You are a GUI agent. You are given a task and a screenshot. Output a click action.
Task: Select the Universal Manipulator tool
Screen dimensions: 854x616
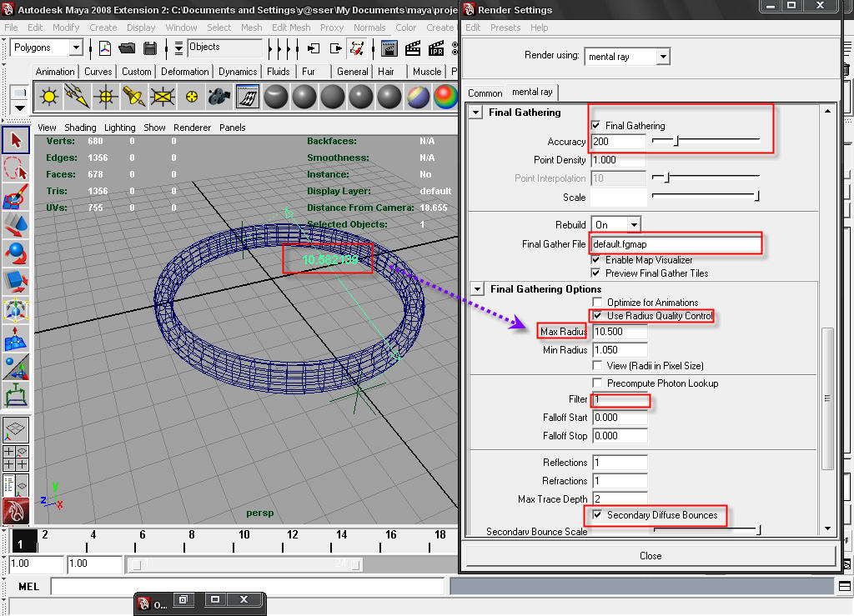tap(16, 310)
